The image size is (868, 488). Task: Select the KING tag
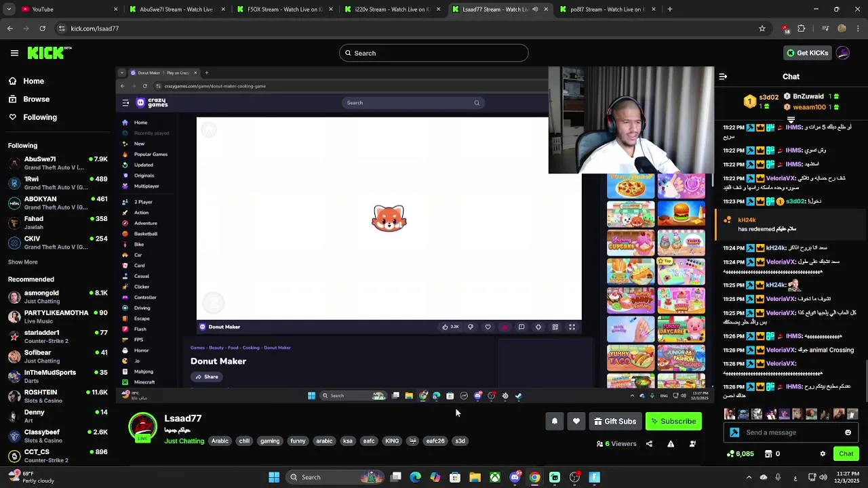(392, 441)
